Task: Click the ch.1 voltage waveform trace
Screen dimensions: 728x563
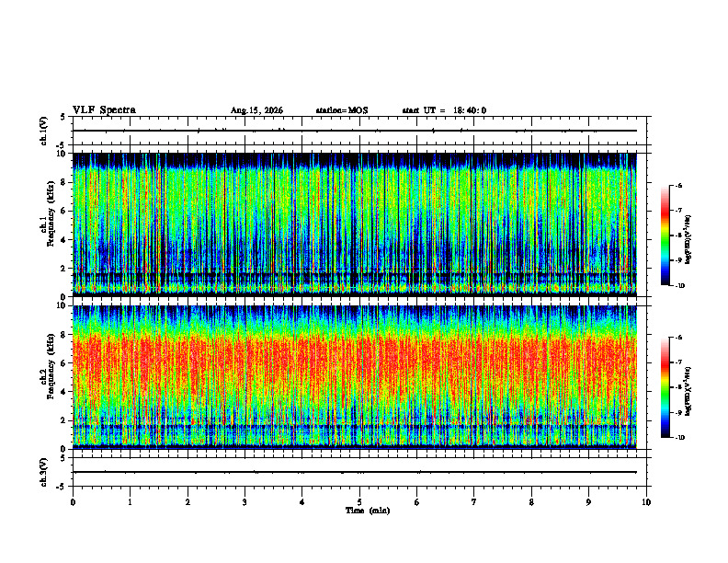Action: click(x=355, y=131)
